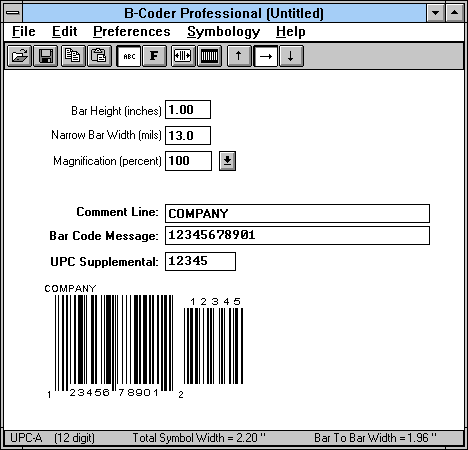Viewport: 468px width, 450px height.
Task: Click the COMPANY text above the barcode
Action: [x=70, y=288]
